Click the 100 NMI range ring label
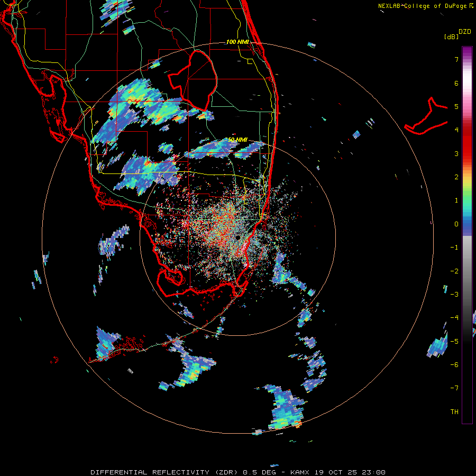 coord(237,42)
